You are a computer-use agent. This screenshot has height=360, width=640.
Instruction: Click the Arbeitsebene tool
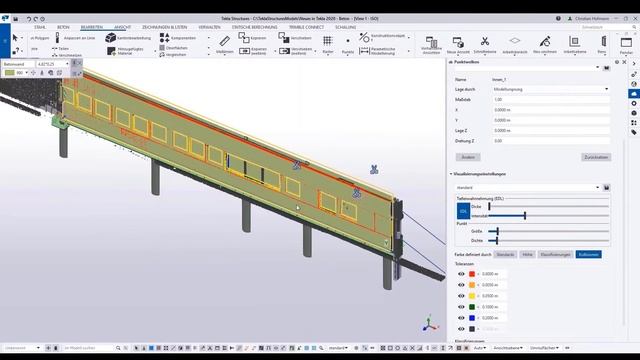[575, 44]
